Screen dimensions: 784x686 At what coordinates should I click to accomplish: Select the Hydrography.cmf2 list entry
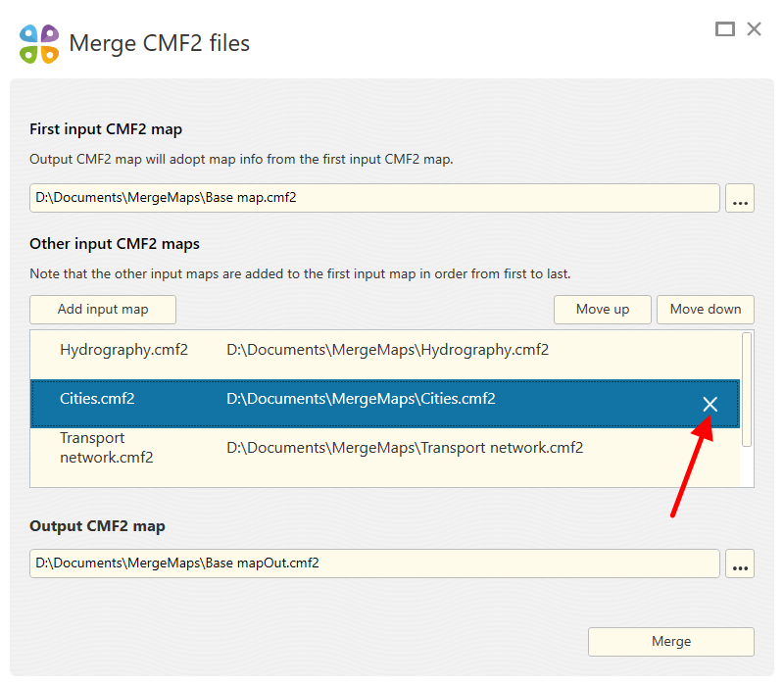pos(123,350)
